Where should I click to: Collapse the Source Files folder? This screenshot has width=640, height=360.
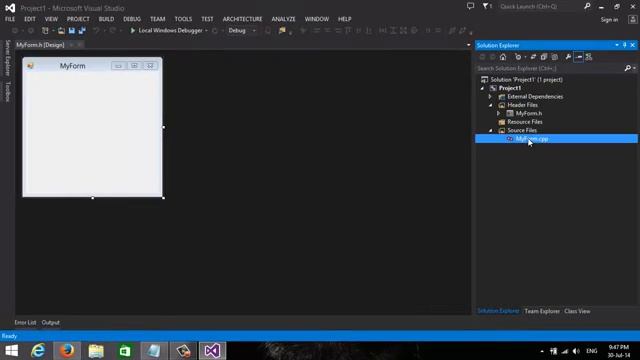pyautogui.click(x=491, y=131)
